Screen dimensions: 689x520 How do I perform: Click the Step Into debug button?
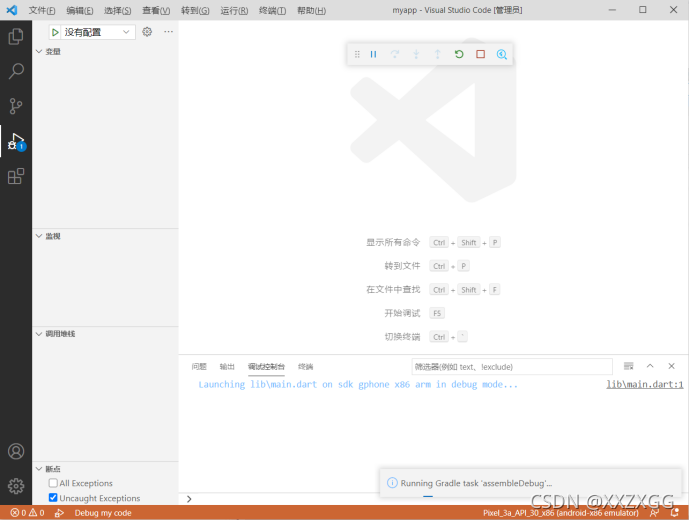(416, 54)
